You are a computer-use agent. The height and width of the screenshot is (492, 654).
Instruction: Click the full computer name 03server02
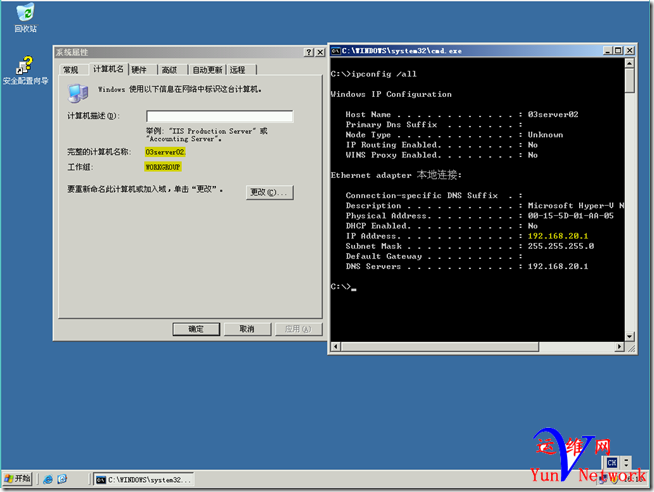coord(166,152)
